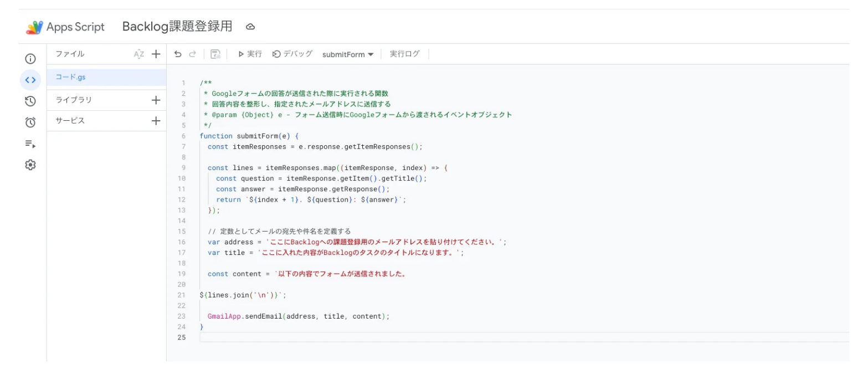This screenshot has height=369, width=868.
Task: Open the 実行ログ execution log
Action: 404,54
